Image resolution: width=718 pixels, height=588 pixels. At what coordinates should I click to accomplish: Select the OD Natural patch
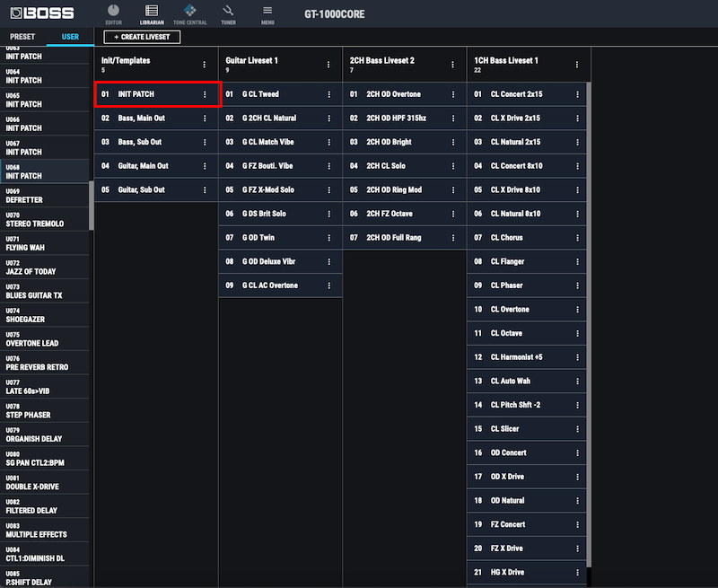pyautogui.click(x=527, y=501)
